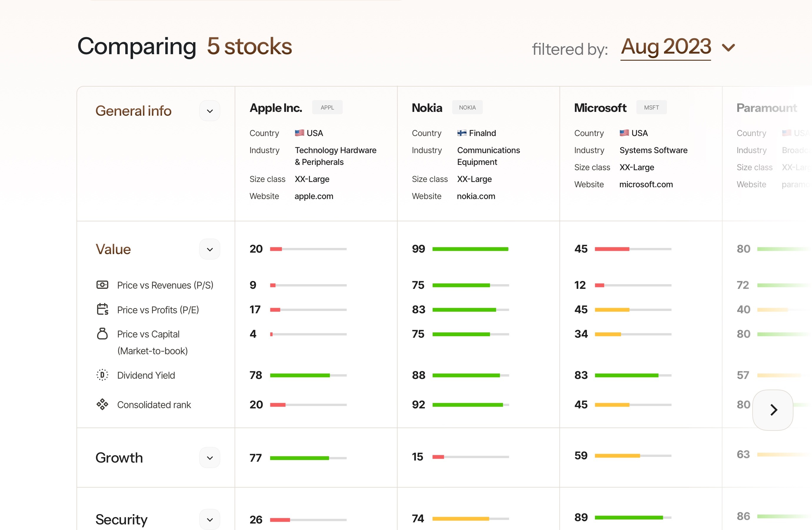Screen dimensions: 812x530
Task: Collapse the Value section chevron
Action: click(x=210, y=249)
